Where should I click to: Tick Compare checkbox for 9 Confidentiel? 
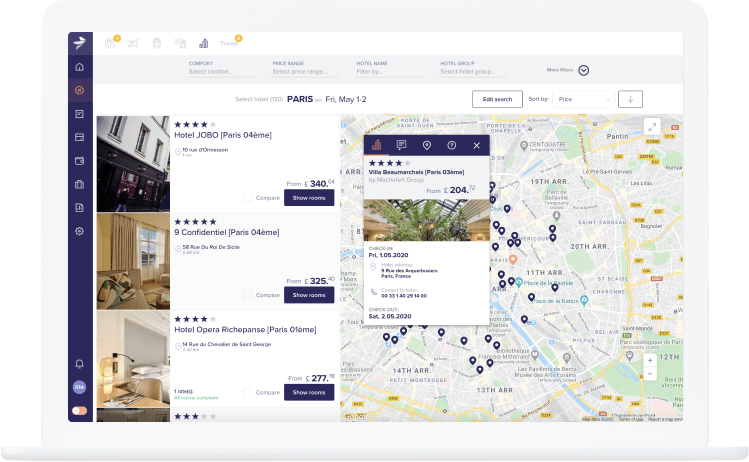point(247,295)
